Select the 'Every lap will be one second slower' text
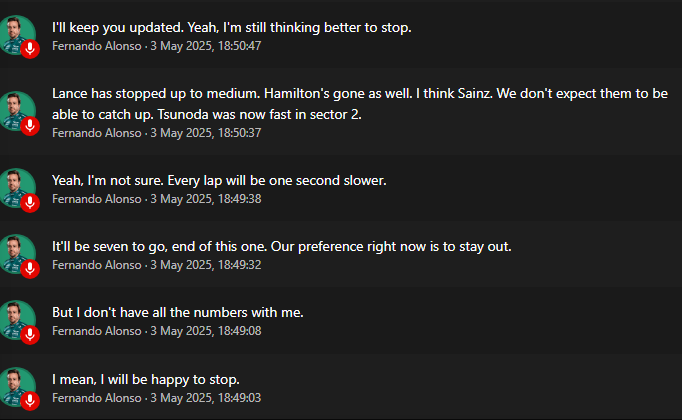This screenshot has width=682, height=420. tap(277, 180)
